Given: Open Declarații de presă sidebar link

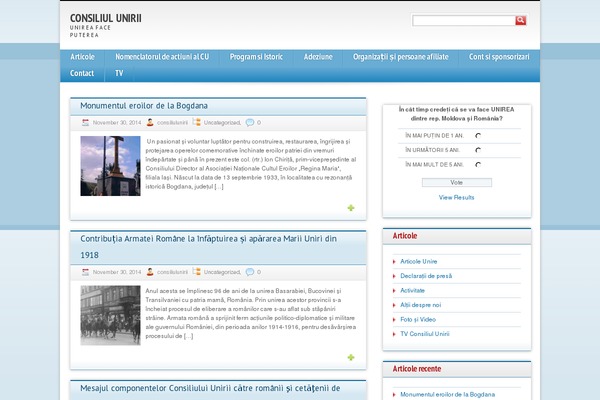Looking at the screenshot, I should click(426, 276).
